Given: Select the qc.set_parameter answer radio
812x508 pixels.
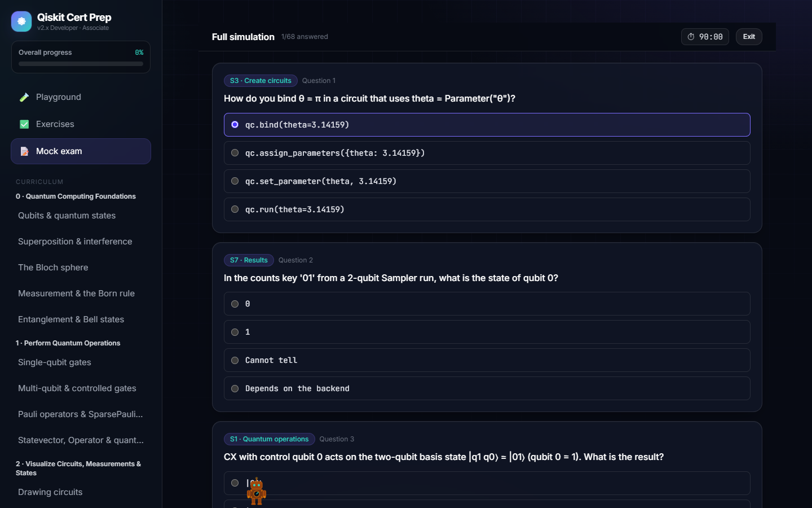Looking at the screenshot, I should click(x=235, y=181).
